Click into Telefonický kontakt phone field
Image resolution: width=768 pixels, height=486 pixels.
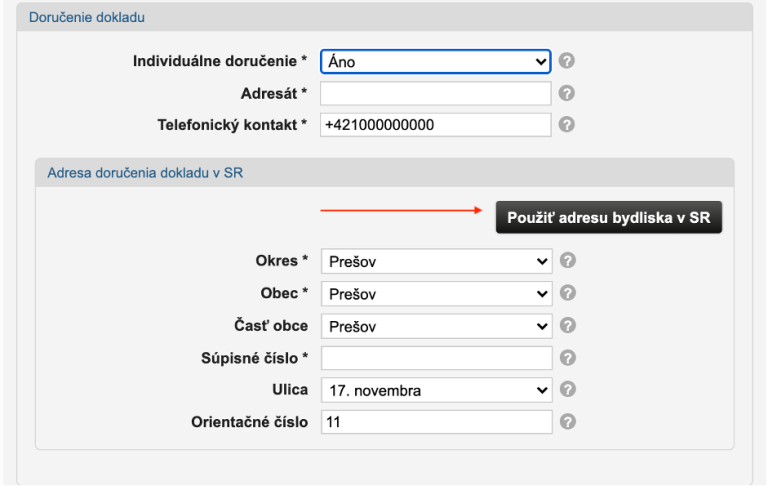coord(435,125)
